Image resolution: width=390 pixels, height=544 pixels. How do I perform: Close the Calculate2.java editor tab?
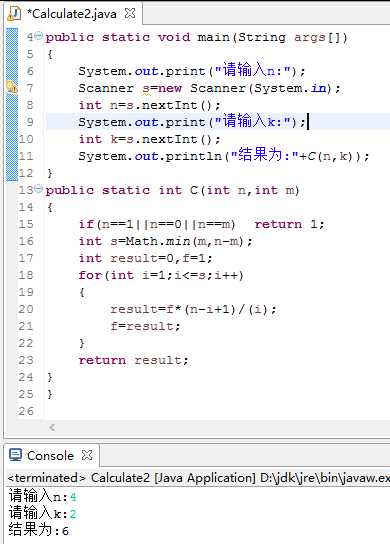tap(130, 14)
